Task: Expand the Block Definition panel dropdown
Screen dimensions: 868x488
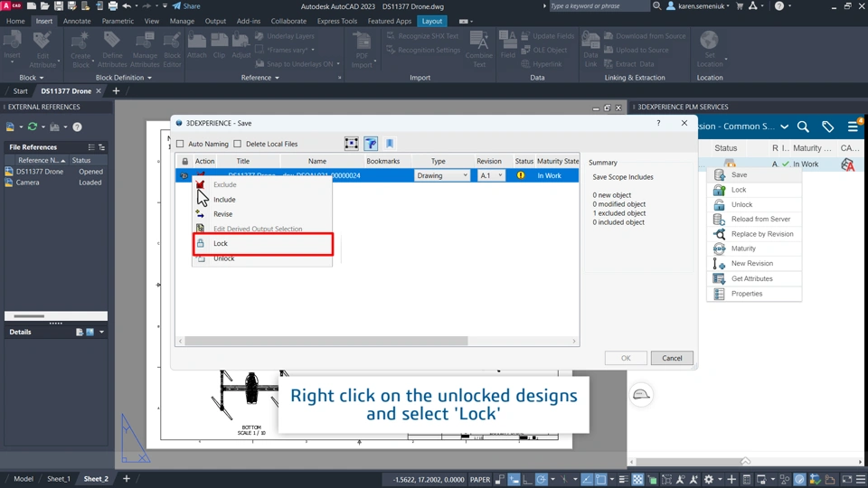Action: coord(124,78)
